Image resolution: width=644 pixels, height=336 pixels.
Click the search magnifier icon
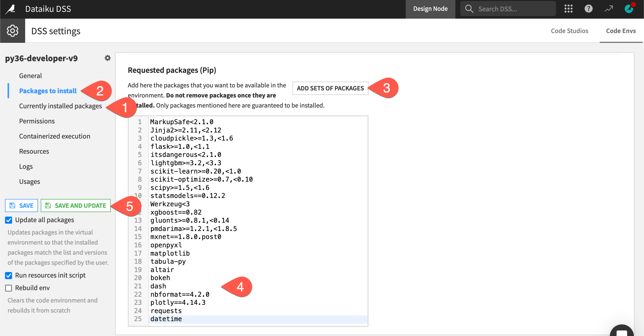tap(469, 9)
